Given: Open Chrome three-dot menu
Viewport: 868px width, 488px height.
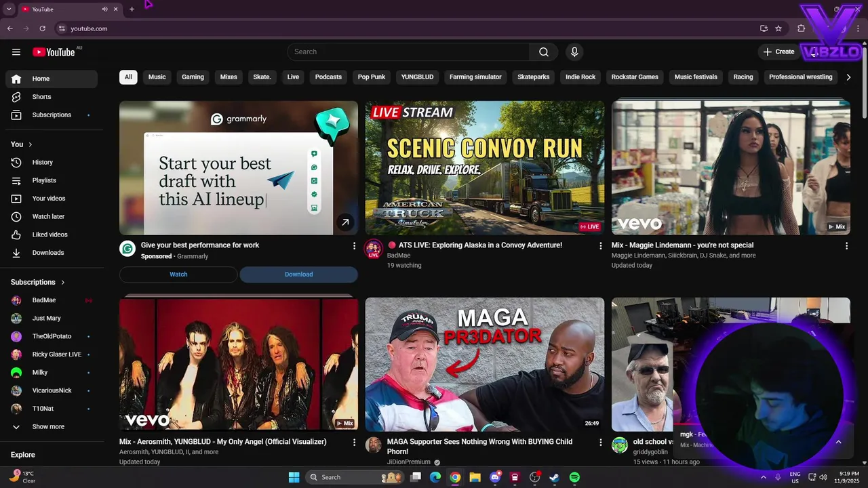Looking at the screenshot, I should click(x=857, y=28).
